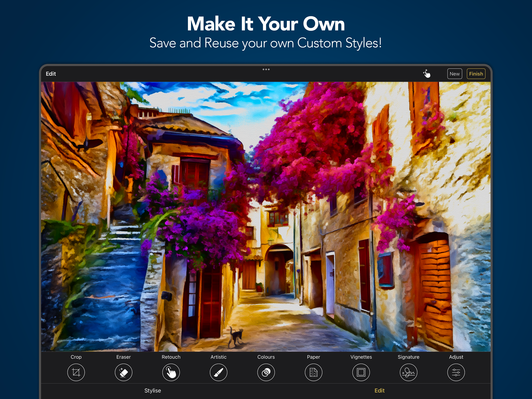Screen dimensions: 532x399
Task: Click the Colours text label
Action: click(x=266, y=357)
